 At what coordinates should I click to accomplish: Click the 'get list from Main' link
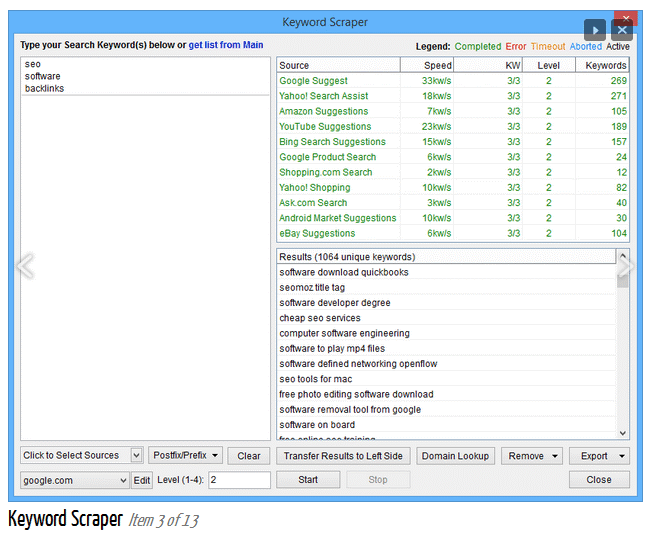pyautogui.click(x=226, y=45)
